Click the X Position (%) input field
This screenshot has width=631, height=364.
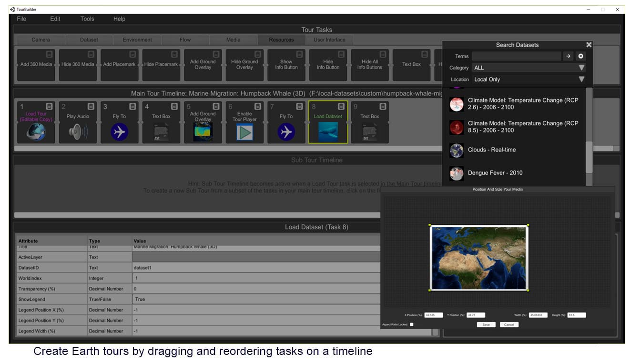(434, 315)
